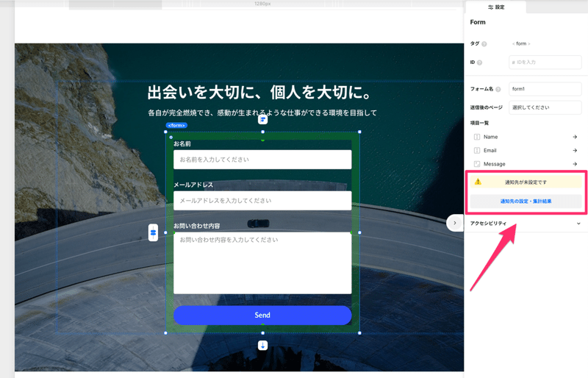Click the add-element icon above the form

pos(263,120)
